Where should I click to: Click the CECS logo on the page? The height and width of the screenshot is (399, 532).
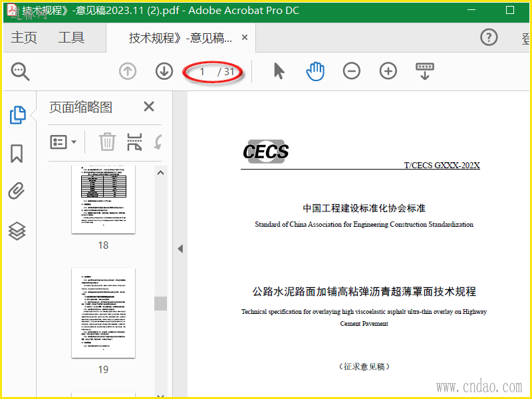pos(265,152)
